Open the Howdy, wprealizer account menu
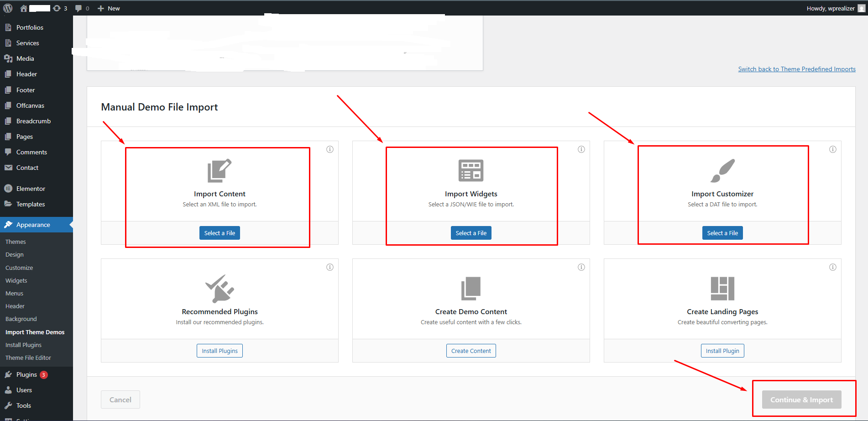 (x=831, y=8)
